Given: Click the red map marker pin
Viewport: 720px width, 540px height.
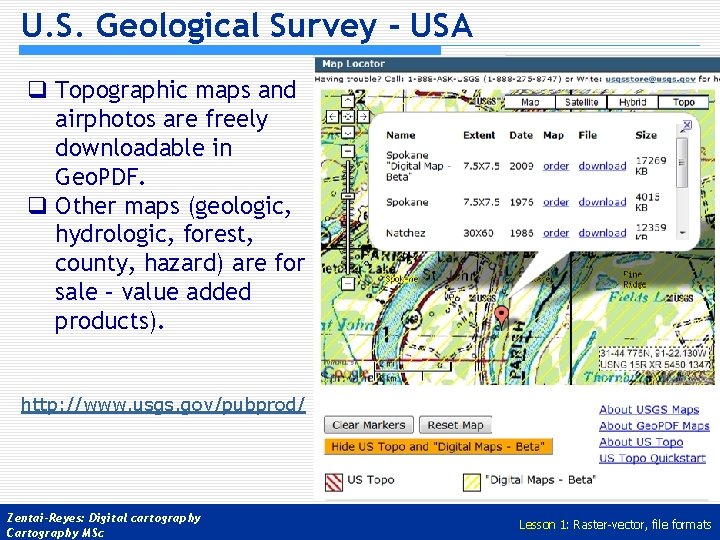Looking at the screenshot, I should [502, 315].
